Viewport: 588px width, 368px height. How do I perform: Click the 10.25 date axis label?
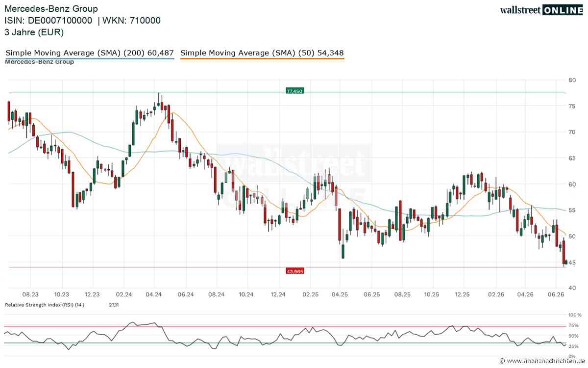pyautogui.click(x=432, y=294)
